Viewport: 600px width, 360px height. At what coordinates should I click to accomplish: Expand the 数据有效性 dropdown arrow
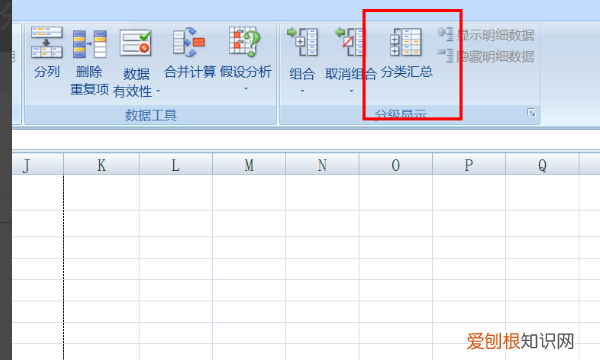click(158, 91)
